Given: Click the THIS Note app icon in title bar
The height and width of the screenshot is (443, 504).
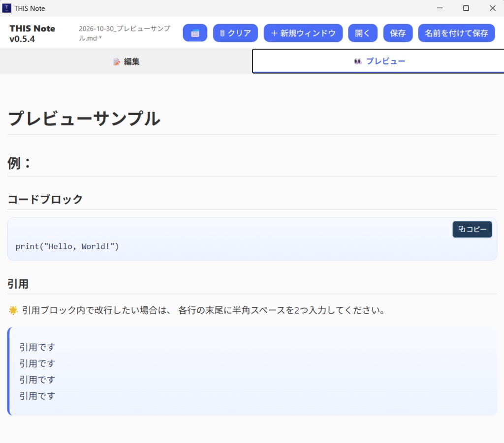Looking at the screenshot, I should pyautogui.click(x=6, y=8).
